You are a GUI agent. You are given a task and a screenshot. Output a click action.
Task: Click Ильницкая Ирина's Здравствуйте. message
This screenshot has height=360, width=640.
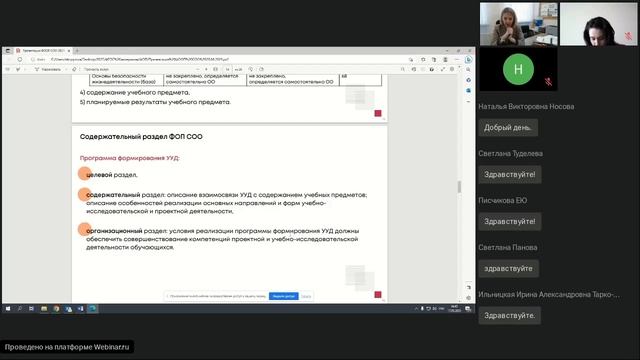(510, 315)
